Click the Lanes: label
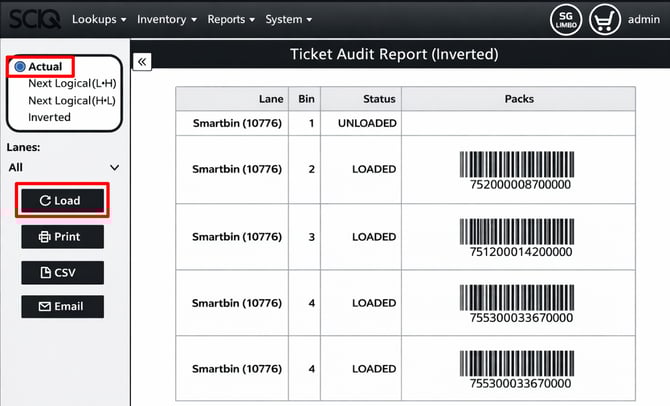Viewport: 670px width, 406px height. (24, 147)
